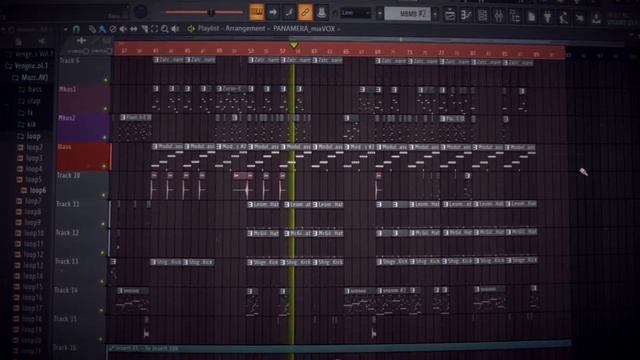Open the Mixer view icon
Viewport: 640px width, 360px height.
pos(498,16)
